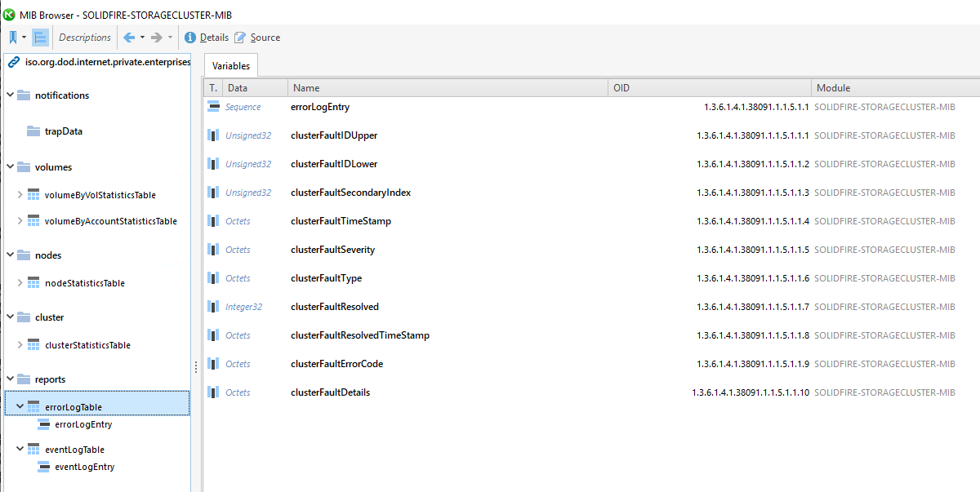Click clusterStatisticsTable table icon
The height and width of the screenshot is (492, 980).
pos(33,345)
